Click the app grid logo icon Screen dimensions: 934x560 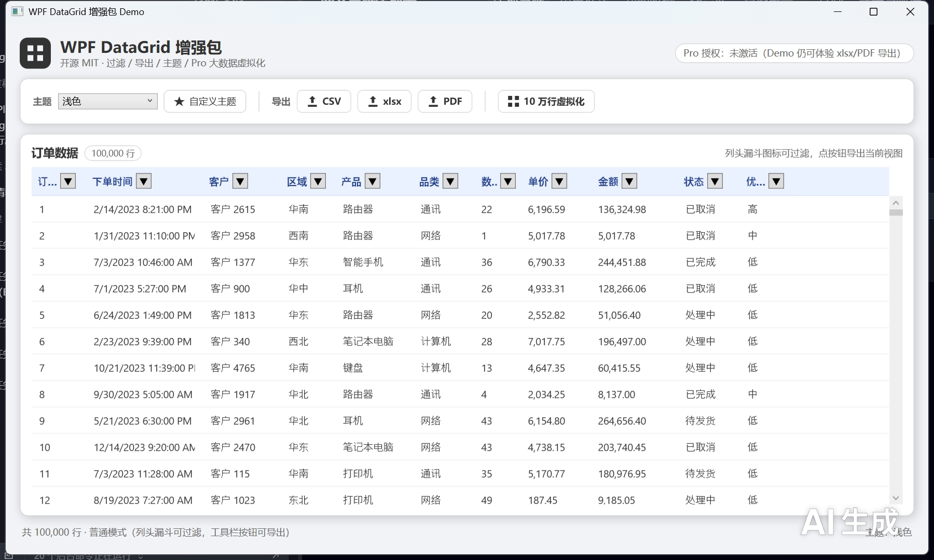point(35,53)
